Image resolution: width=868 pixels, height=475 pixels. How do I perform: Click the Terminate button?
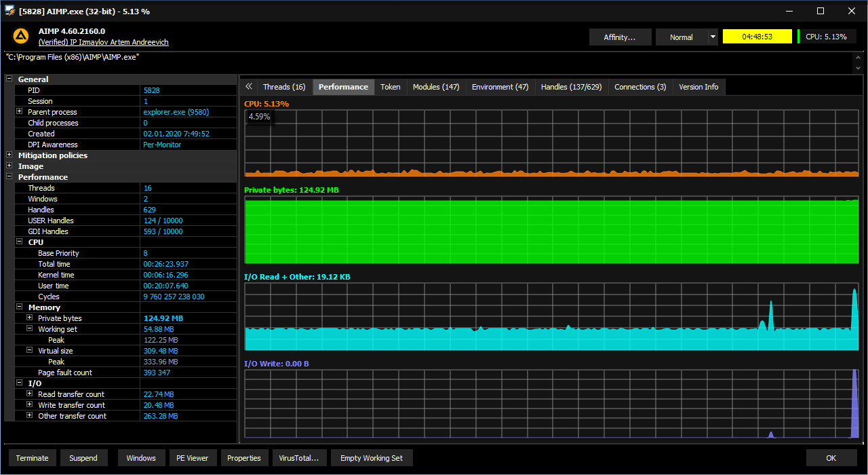click(33, 458)
